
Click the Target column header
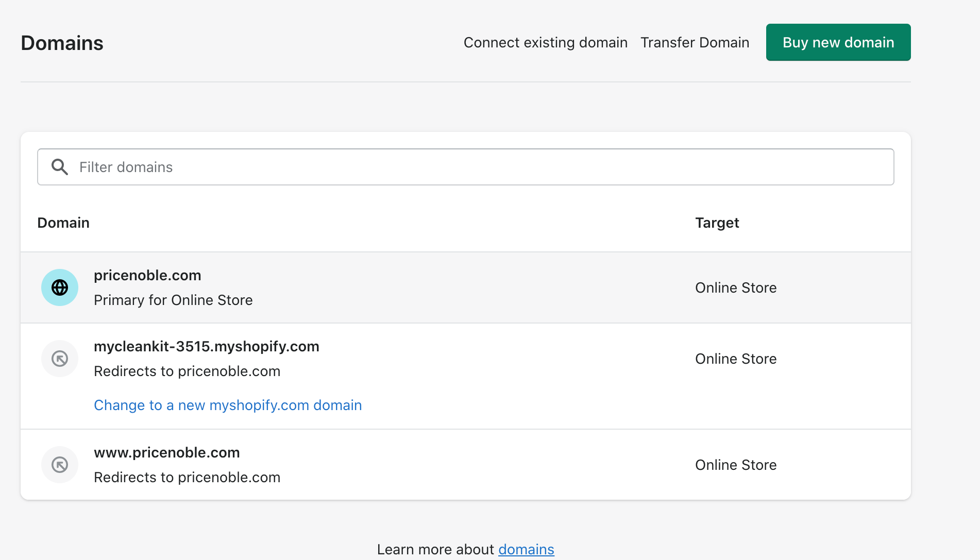(717, 223)
